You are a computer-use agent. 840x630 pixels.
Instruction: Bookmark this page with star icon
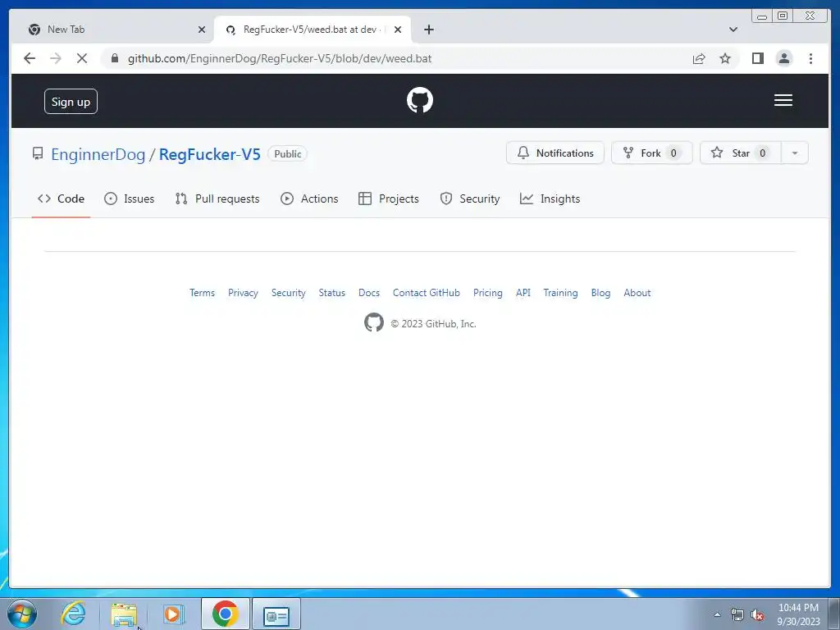click(x=725, y=58)
